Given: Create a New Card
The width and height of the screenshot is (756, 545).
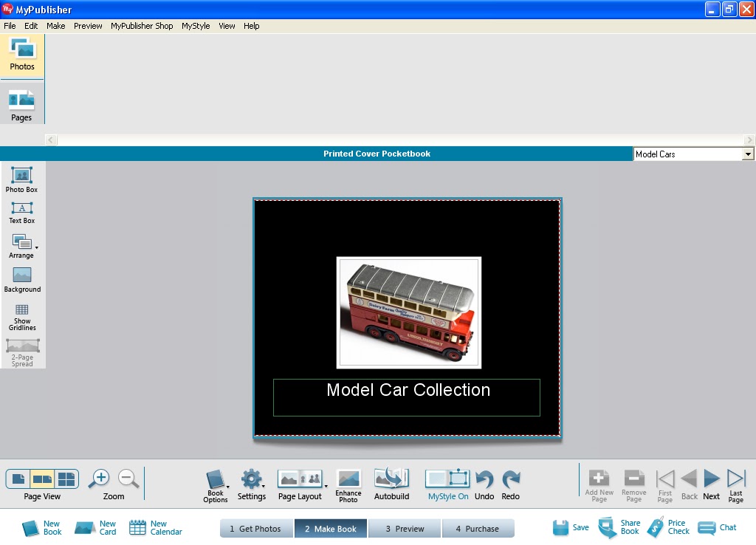Looking at the screenshot, I should [x=95, y=527].
